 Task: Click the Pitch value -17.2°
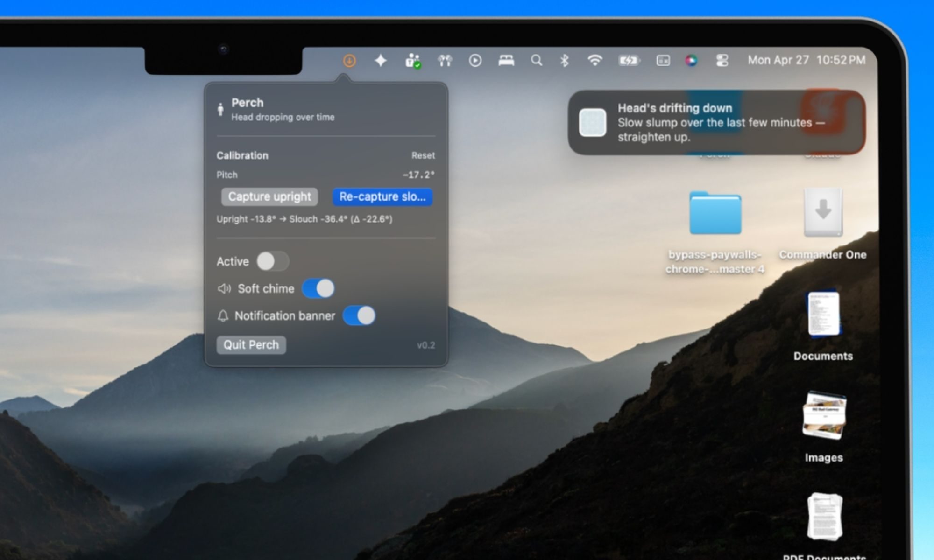click(418, 175)
